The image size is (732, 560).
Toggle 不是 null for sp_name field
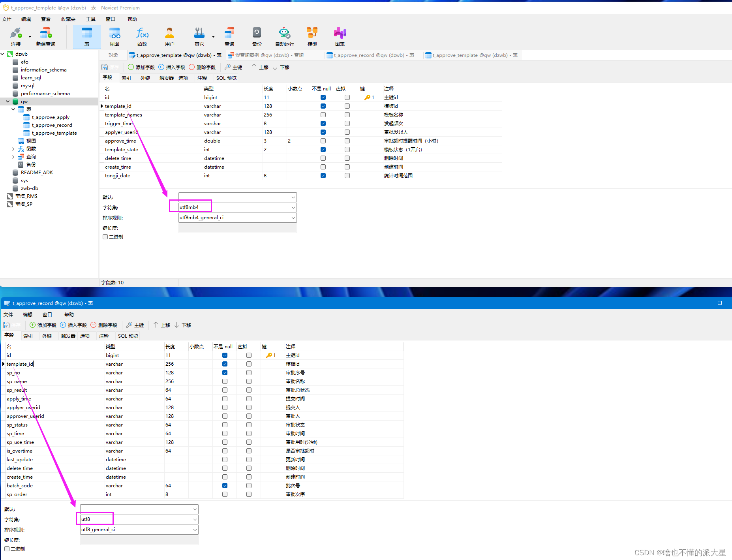pyautogui.click(x=225, y=381)
